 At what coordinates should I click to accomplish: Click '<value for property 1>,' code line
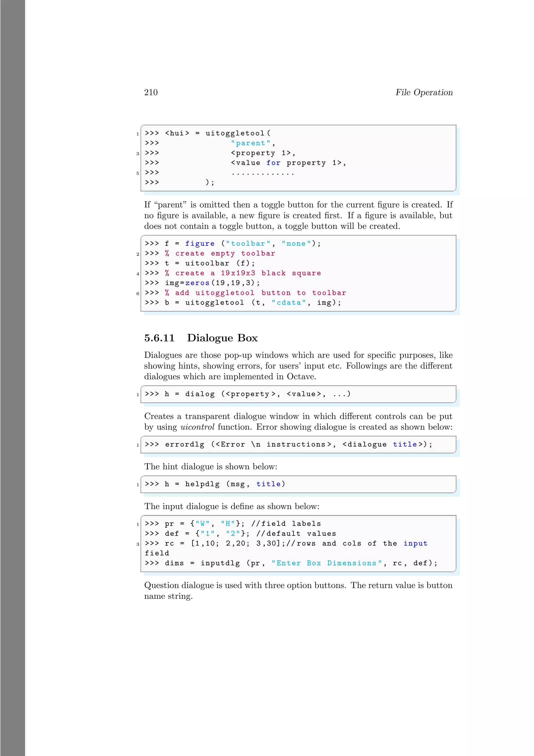tap(288, 163)
